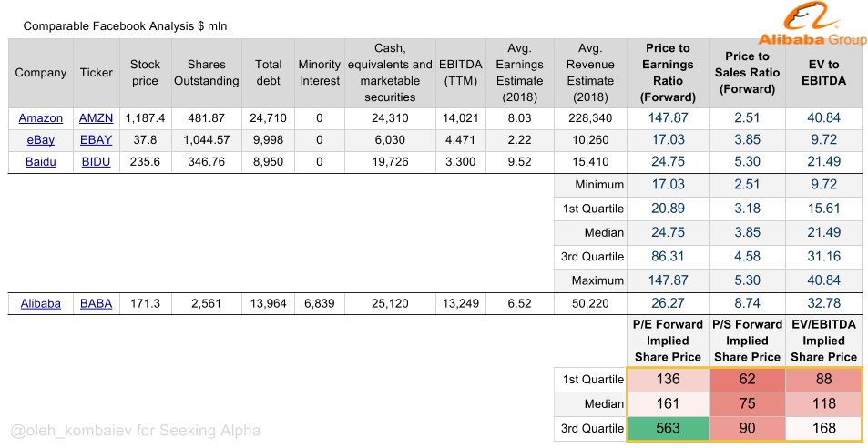Click the BIDU ticker link
This screenshot has height=448, width=868.
click(x=96, y=162)
